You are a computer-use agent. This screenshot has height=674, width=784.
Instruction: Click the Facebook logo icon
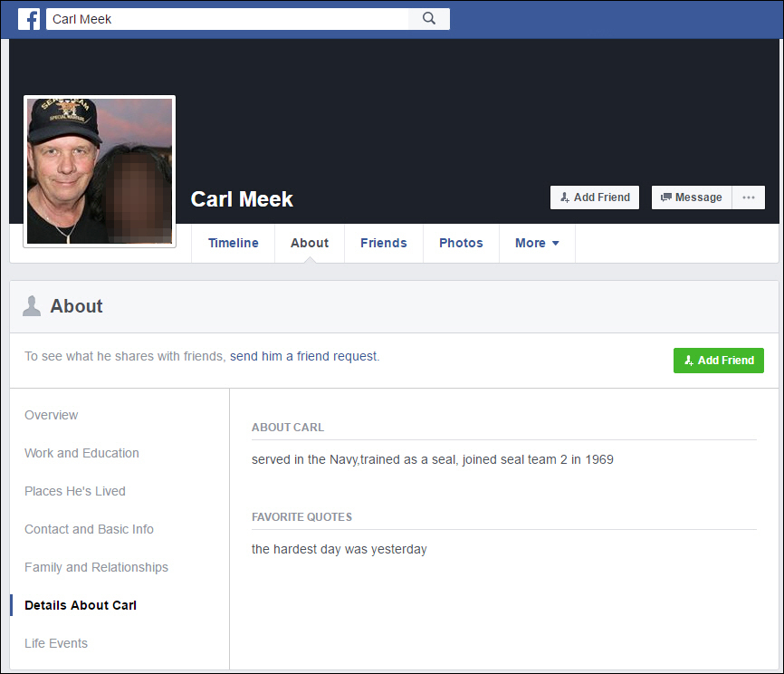tap(29, 19)
